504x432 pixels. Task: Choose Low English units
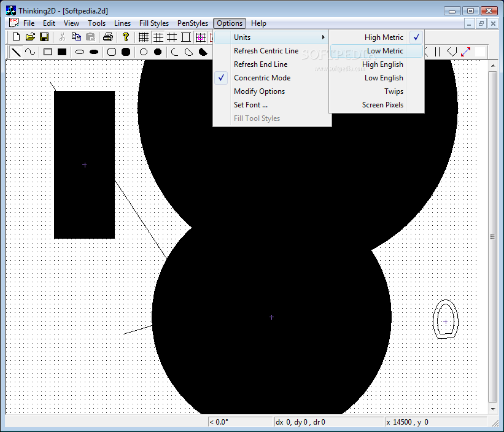pos(377,78)
